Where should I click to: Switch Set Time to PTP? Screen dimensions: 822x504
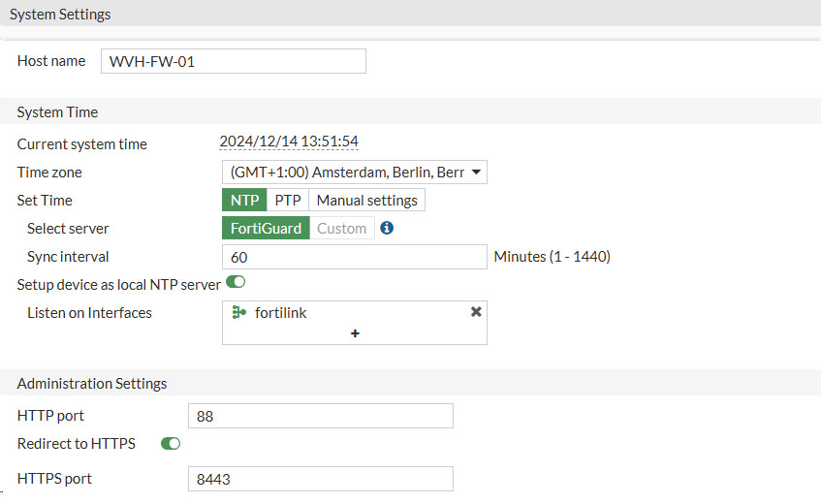pyautogui.click(x=287, y=201)
